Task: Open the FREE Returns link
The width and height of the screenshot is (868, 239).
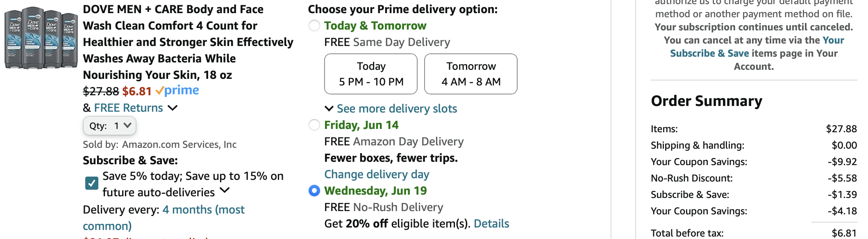Action: pos(128,108)
